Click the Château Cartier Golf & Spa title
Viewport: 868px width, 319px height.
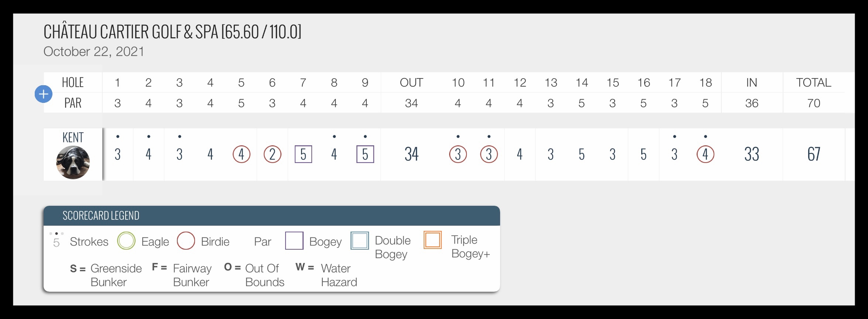pos(172,32)
